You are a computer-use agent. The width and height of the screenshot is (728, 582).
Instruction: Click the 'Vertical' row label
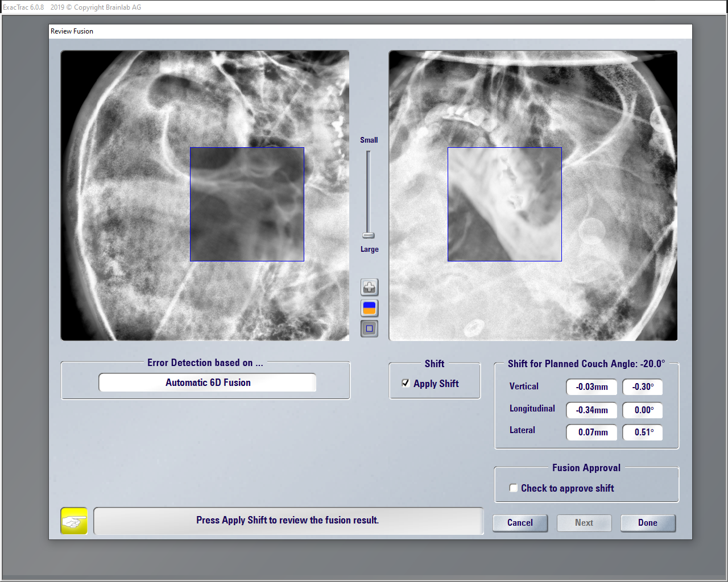tap(524, 386)
